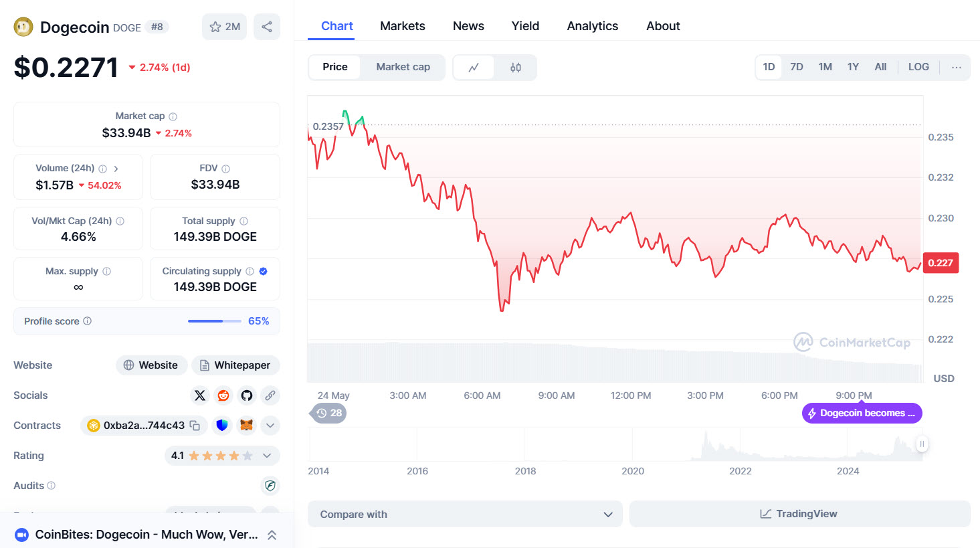Expand the contracts dropdown chevron

(x=270, y=426)
